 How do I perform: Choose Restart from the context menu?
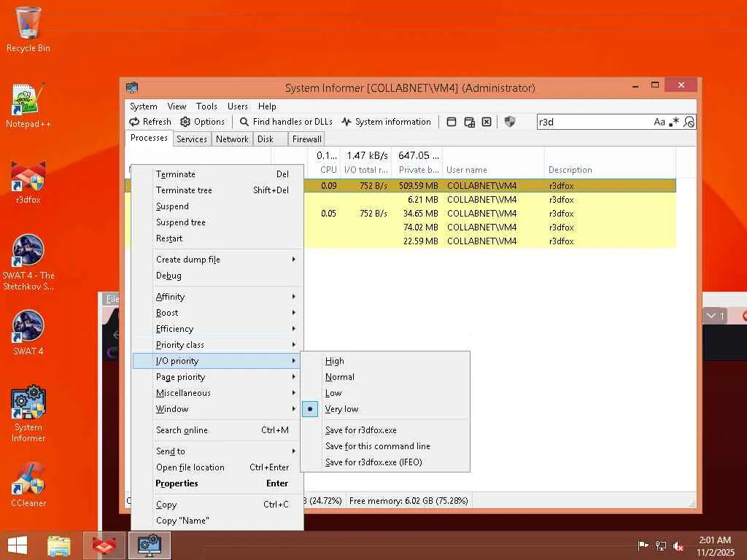tap(217, 238)
